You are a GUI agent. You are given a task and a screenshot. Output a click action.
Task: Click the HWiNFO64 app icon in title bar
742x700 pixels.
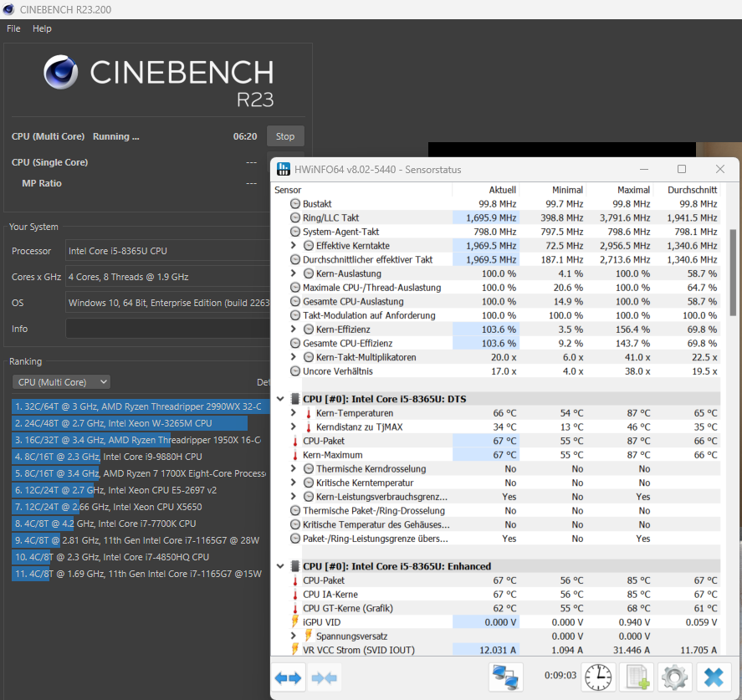pyautogui.click(x=284, y=169)
